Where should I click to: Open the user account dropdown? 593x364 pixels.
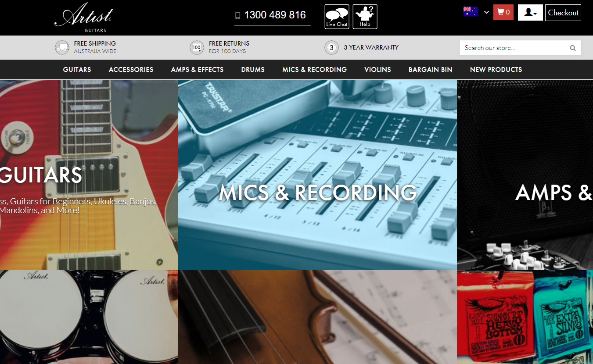[530, 12]
